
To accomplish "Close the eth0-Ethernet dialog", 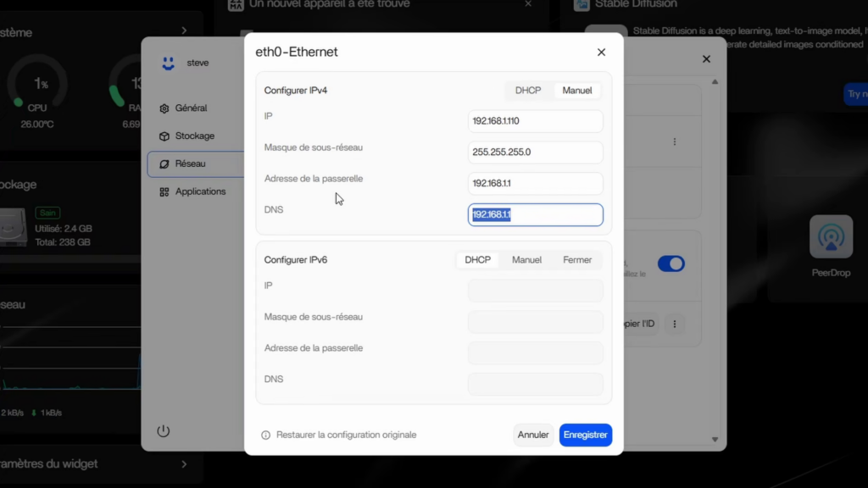I will click(x=601, y=53).
